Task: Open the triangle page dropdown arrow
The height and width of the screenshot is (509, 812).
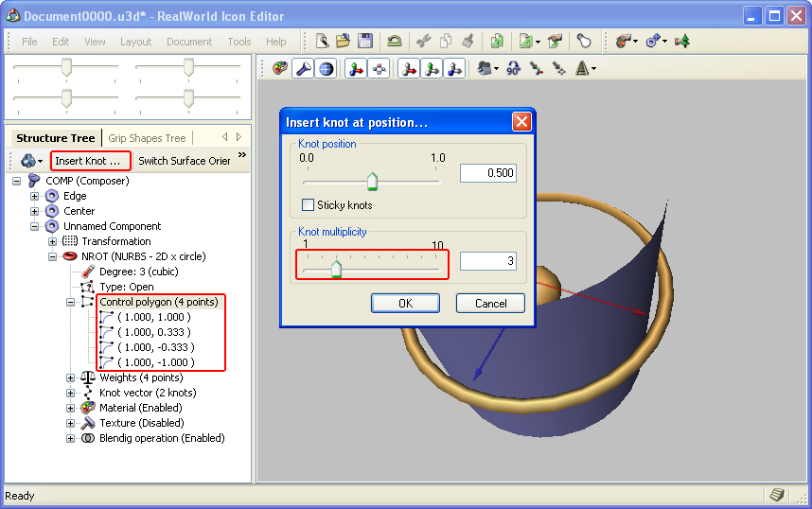Action: pyautogui.click(x=538, y=42)
